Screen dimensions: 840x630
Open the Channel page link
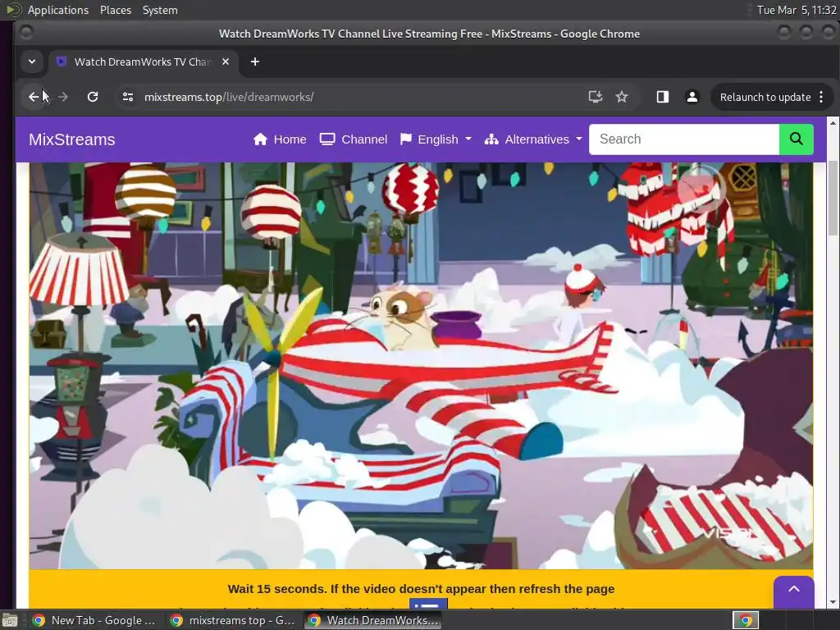click(353, 139)
